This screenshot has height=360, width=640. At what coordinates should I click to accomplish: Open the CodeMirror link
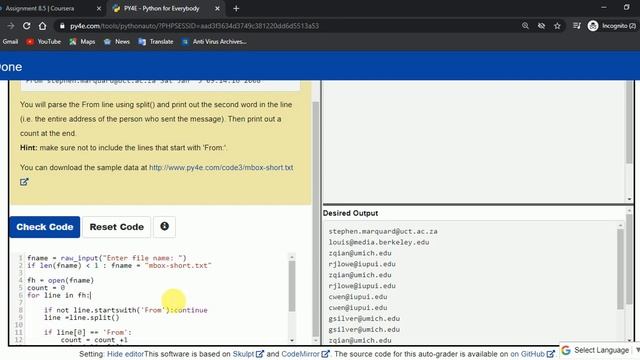coord(305,354)
